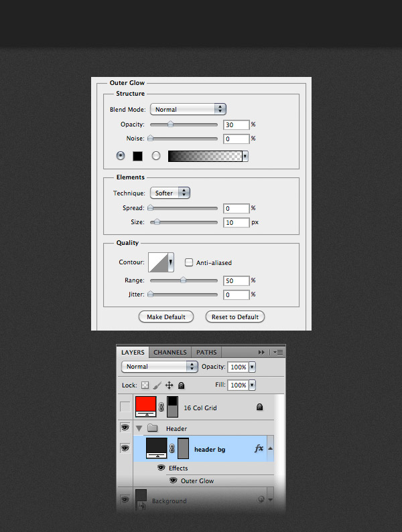402x532 pixels.
Task: Click the Spread value field
Action: pyautogui.click(x=237, y=208)
